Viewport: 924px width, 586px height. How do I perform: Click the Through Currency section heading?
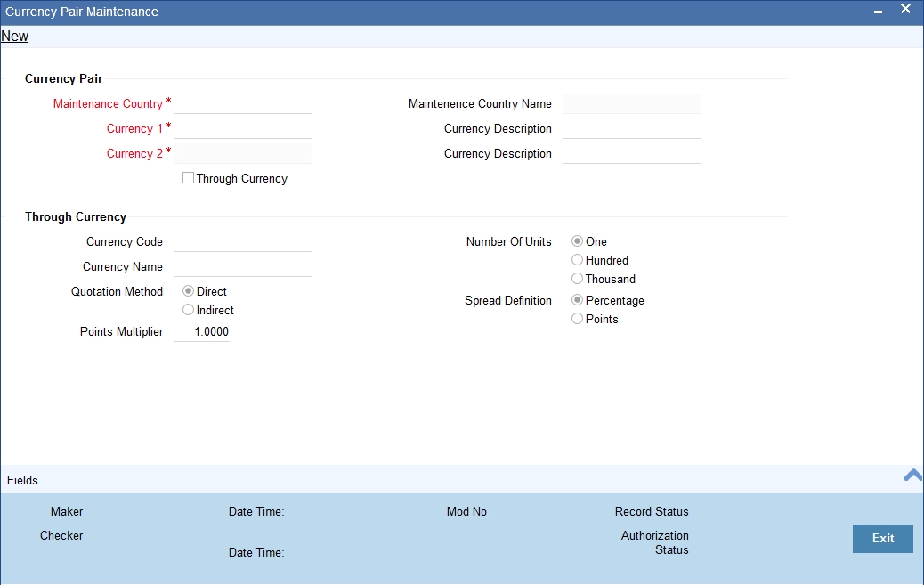click(x=76, y=217)
